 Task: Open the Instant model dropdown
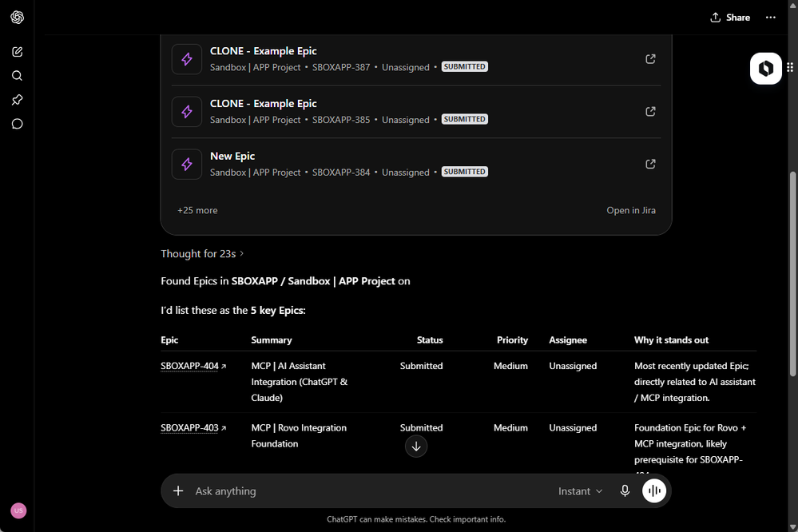580,491
